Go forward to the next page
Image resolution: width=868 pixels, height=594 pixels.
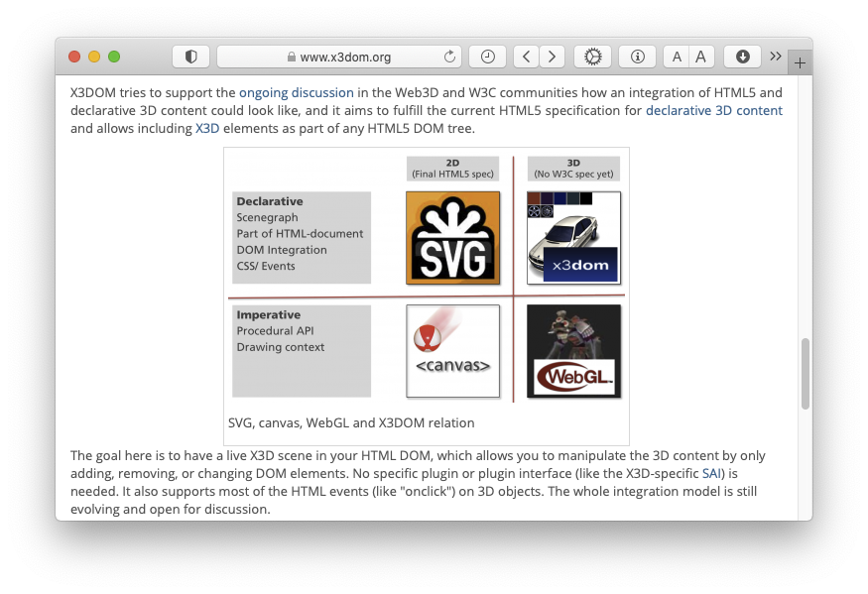pos(552,57)
